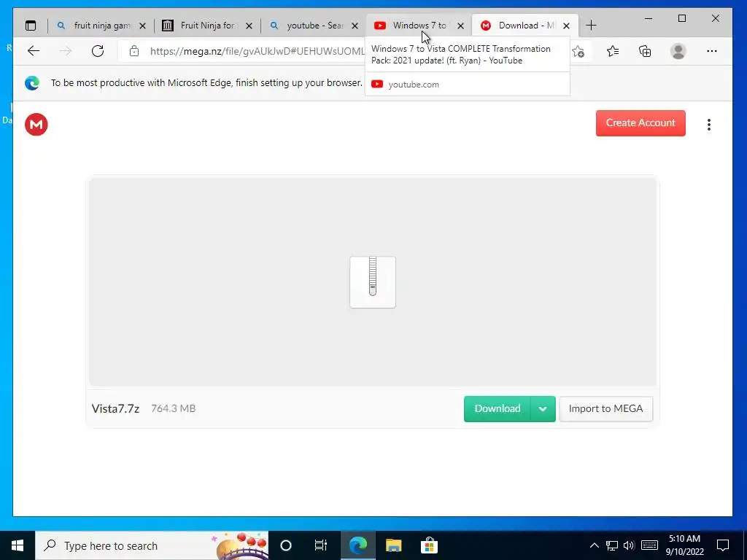Click Import to MEGA button

click(x=605, y=408)
